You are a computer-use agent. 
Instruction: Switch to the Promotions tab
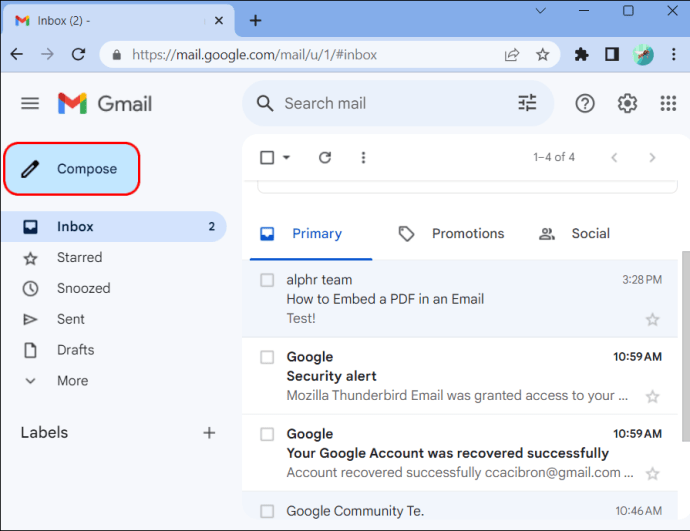point(451,234)
